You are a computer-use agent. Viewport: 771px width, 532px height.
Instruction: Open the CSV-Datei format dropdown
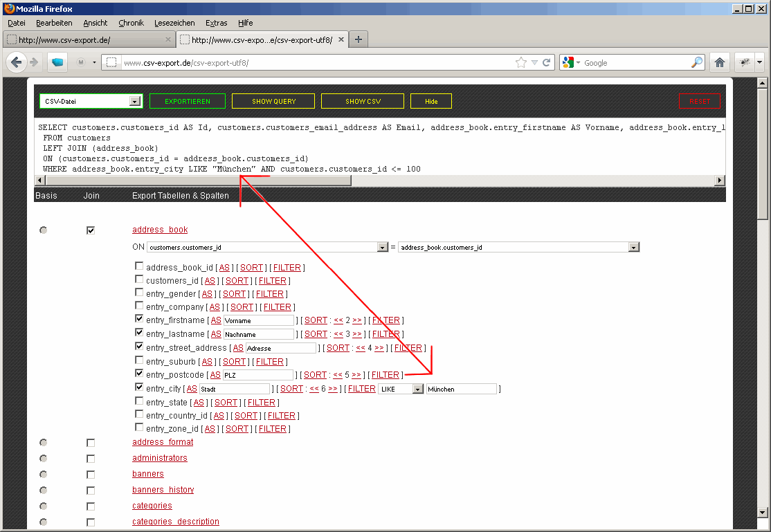tap(91, 101)
